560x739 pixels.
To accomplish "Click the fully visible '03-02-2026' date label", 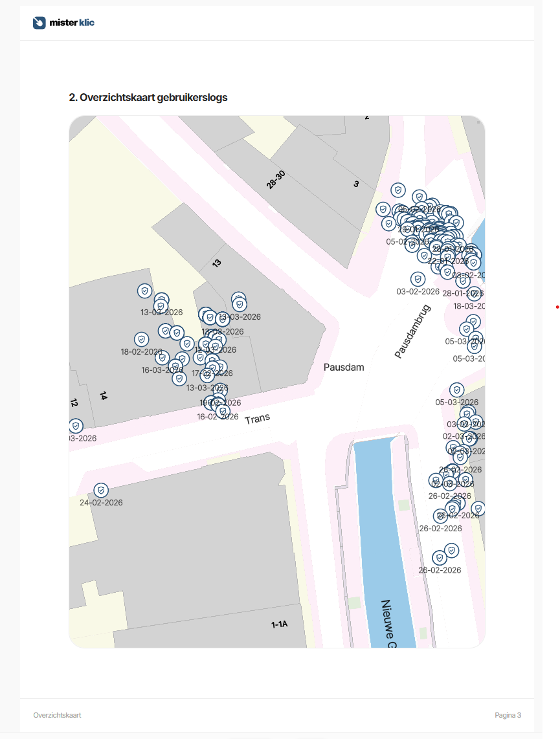I will (x=418, y=291).
